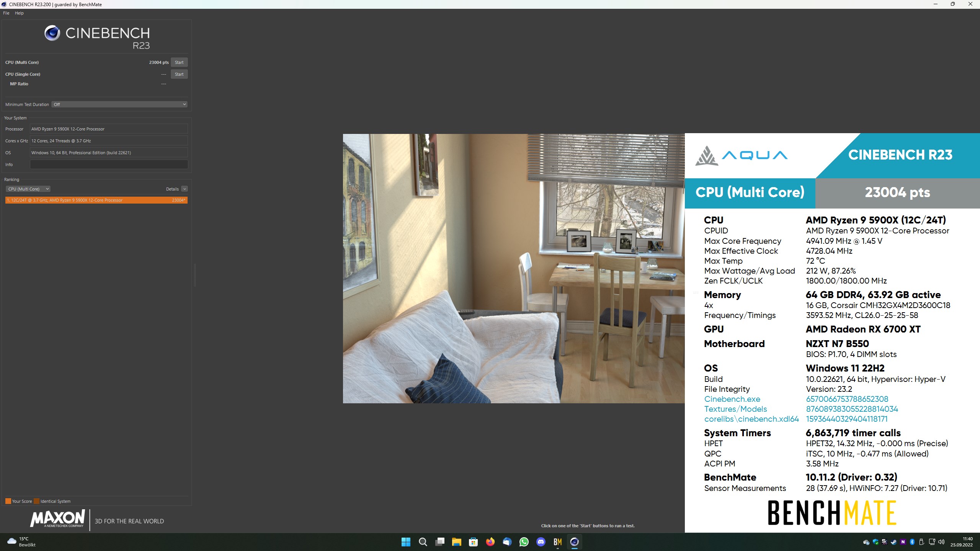Open Microsoft Store from the taskbar
The width and height of the screenshot is (980, 551).
click(x=473, y=542)
